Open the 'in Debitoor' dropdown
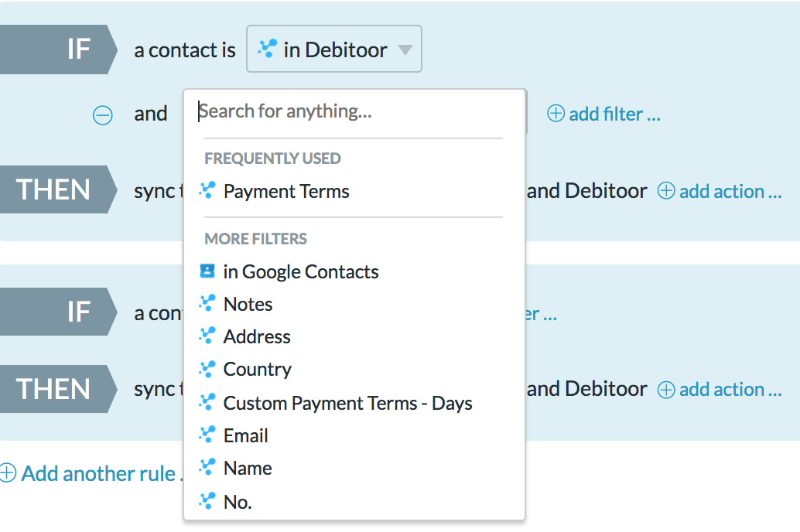The image size is (800, 532). click(334, 49)
